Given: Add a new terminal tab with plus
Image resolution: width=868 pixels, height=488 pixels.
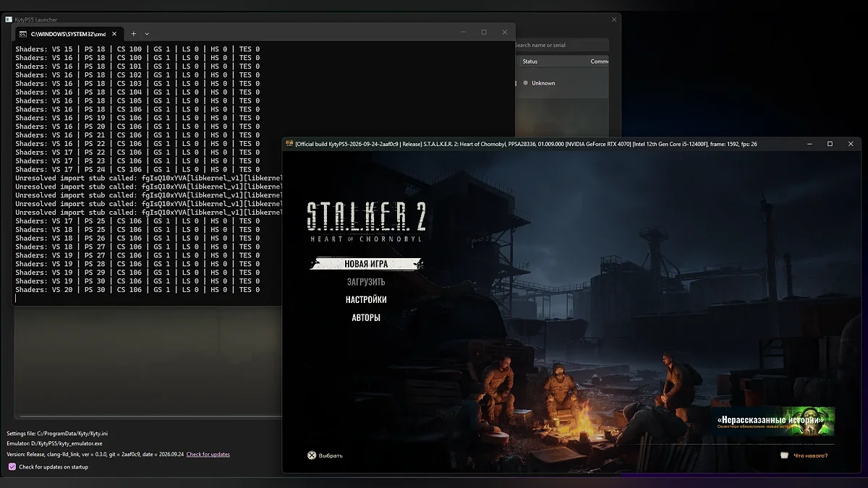Looking at the screenshot, I should tap(133, 33).
